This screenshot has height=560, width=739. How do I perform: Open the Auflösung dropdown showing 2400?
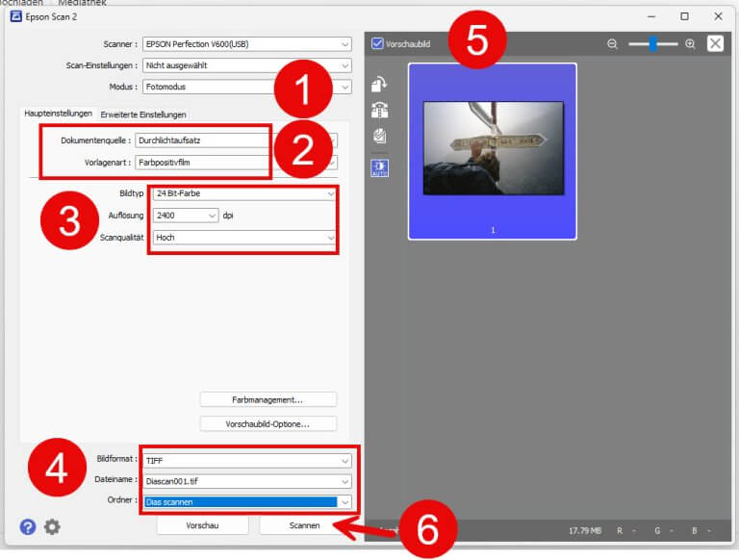185,216
